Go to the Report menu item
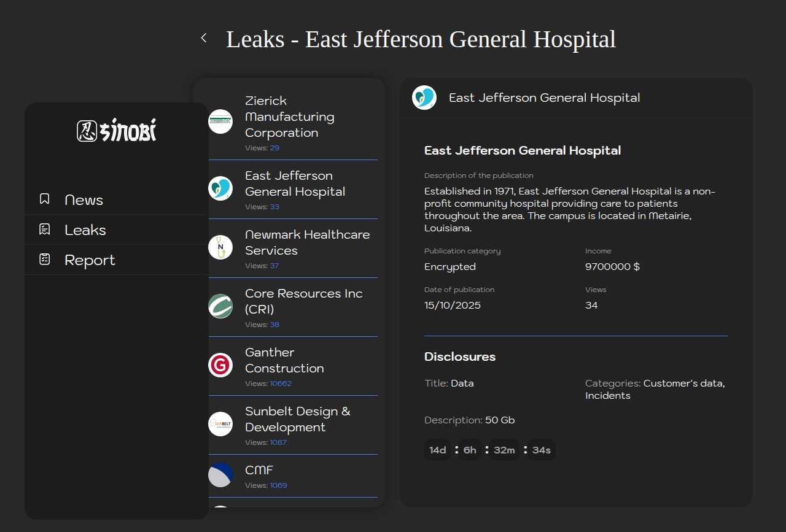Viewport: 786px width, 532px height. coord(90,260)
